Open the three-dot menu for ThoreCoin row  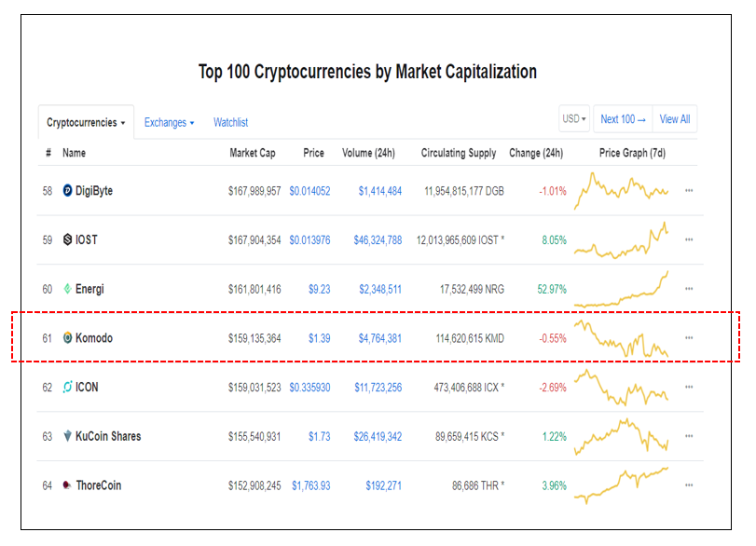[x=689, y=485]
